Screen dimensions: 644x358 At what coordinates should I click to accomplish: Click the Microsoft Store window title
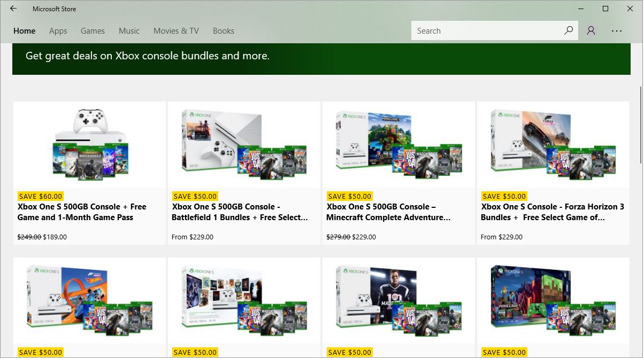coord(54,9)
